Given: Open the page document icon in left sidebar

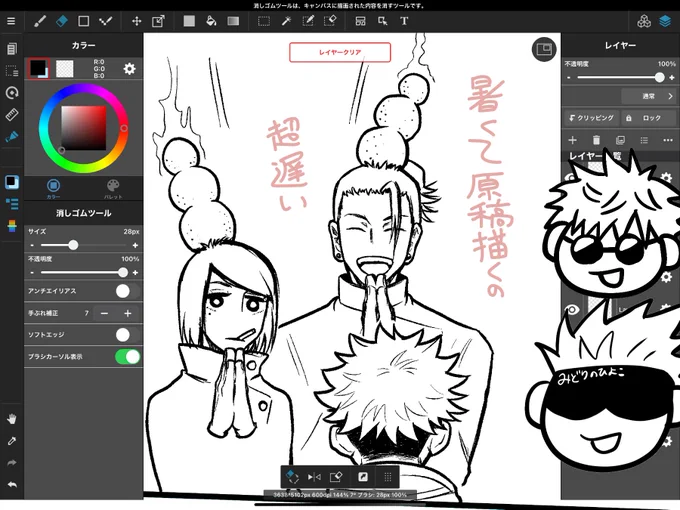Looking at the screenshot, I should click(12, 49).
